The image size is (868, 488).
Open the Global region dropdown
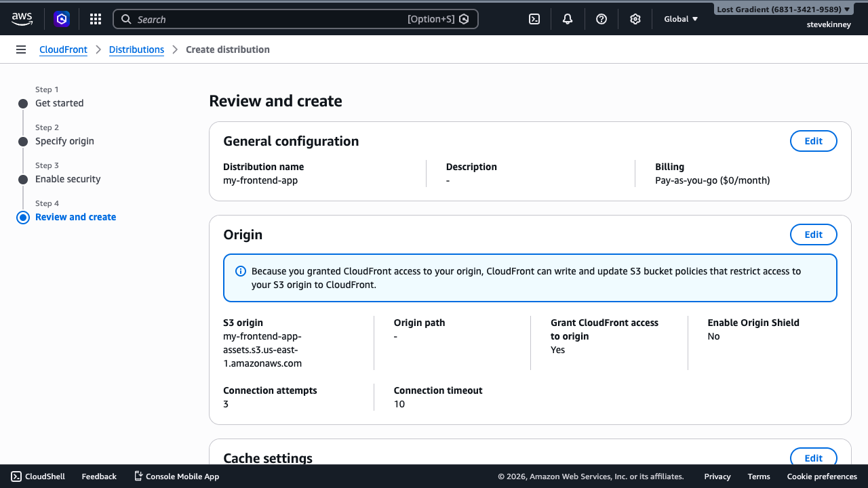(681, 19)
